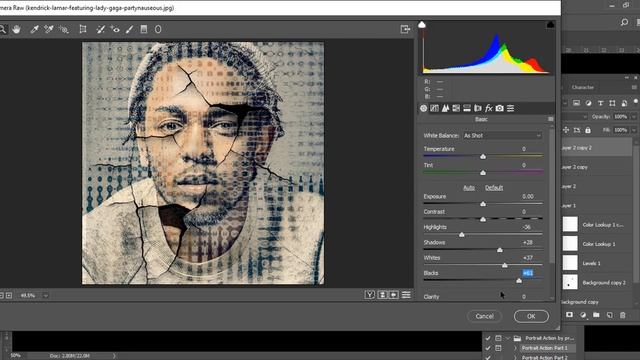
Task: Open Photoshop search magnifier icon
Action: point(624,22)
